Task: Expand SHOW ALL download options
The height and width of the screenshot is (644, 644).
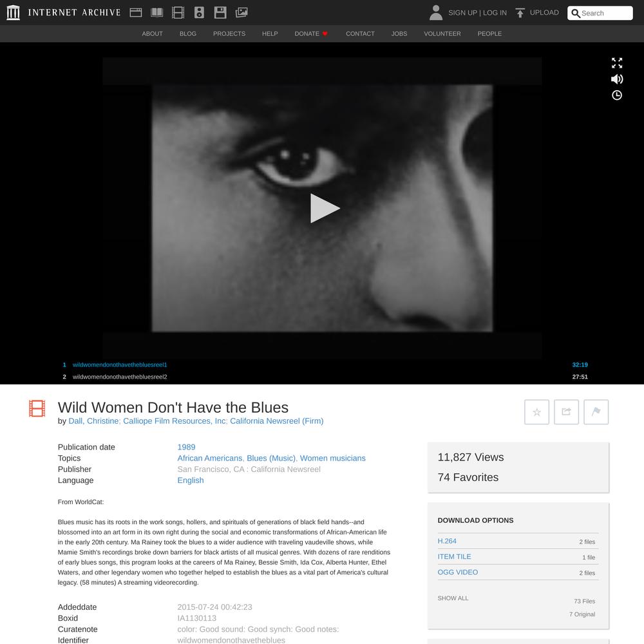Action: pyautogui.click(x=453, y=598)
